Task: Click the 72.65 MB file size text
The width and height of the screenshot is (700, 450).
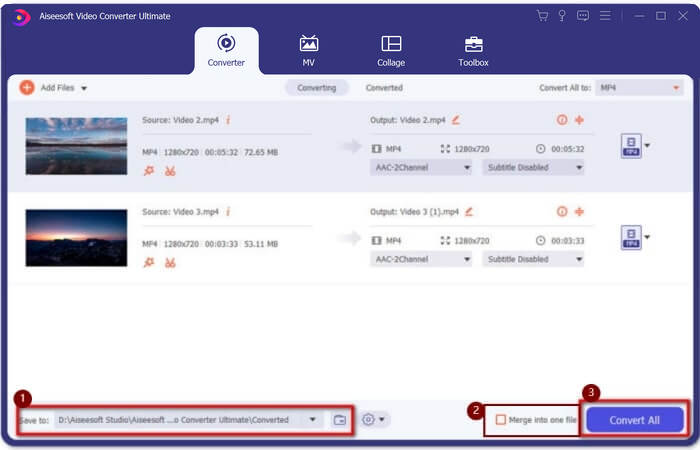Action: 261,152
